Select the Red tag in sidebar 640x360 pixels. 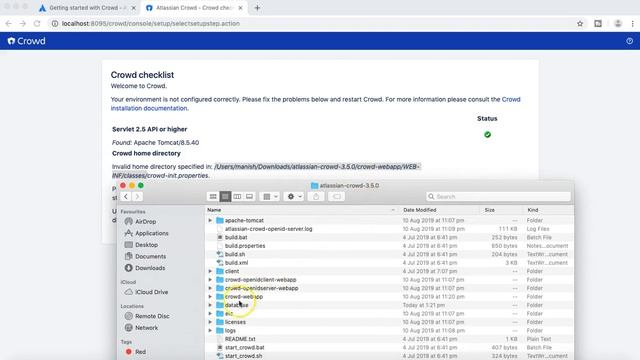click(136, 352)
